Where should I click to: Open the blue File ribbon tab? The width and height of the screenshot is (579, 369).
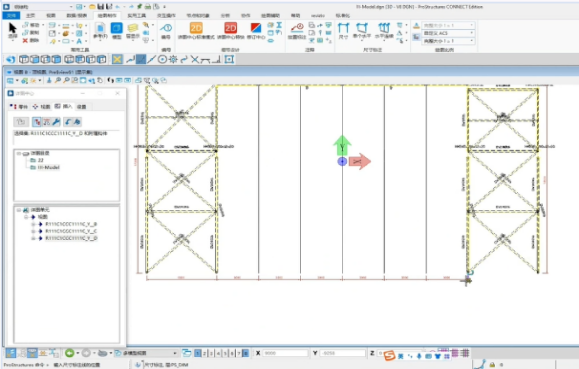point(11,16)
